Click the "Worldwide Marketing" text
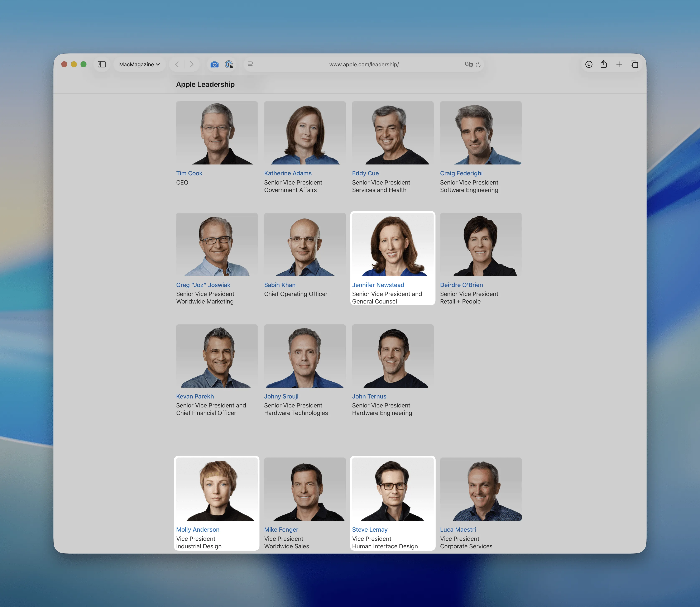 click(205, 301)
